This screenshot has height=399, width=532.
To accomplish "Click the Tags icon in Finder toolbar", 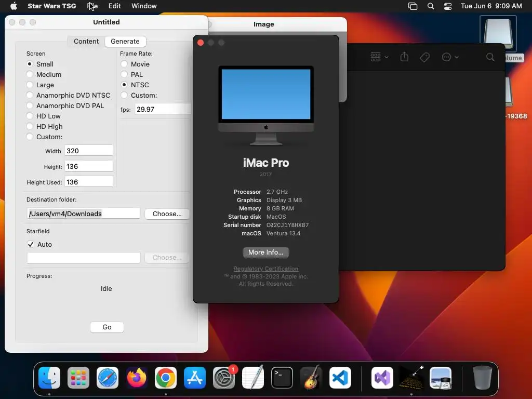I will [x=424, y=57].
